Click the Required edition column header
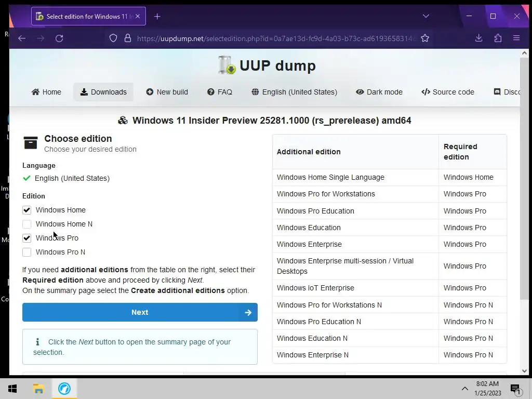This screenshot has height=399, width=532. point(473,152)
